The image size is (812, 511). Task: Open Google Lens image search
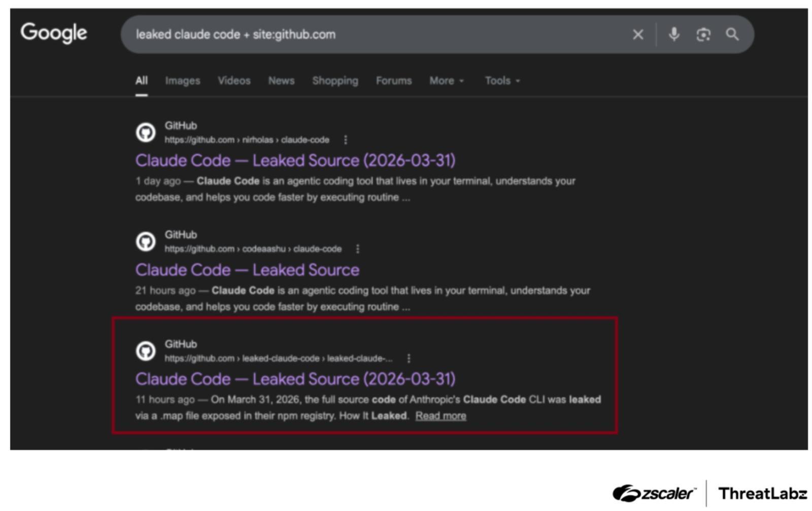(703, 35)
